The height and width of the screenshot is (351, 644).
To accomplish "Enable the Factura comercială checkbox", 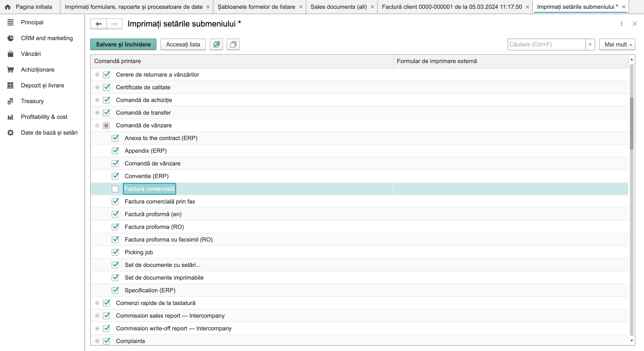I will point(115,189).
